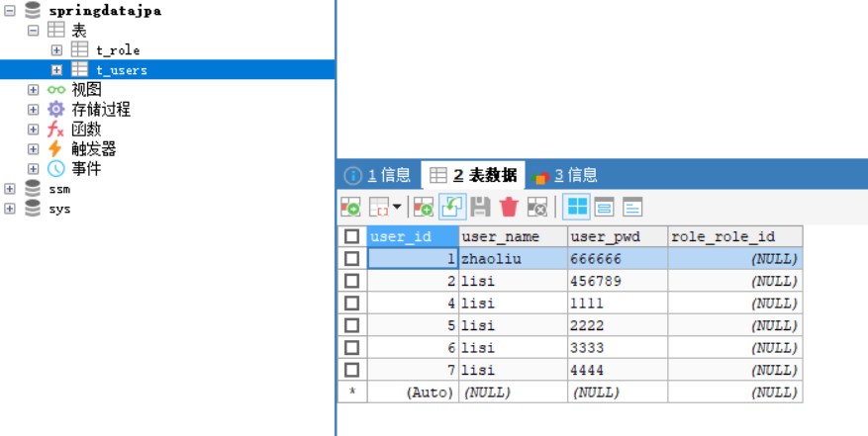
Task: Select the 456789 password cell
Action: 618,281
